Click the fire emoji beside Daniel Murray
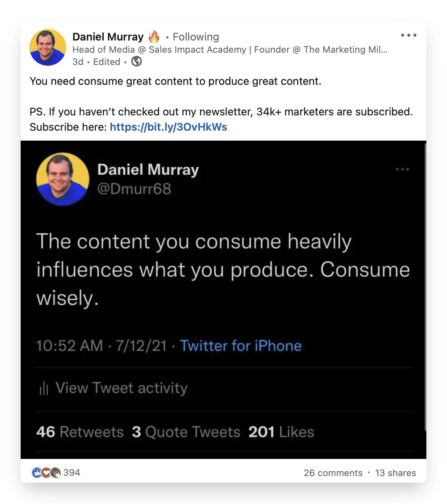447x504 pixels. click(x=154, y=37)
